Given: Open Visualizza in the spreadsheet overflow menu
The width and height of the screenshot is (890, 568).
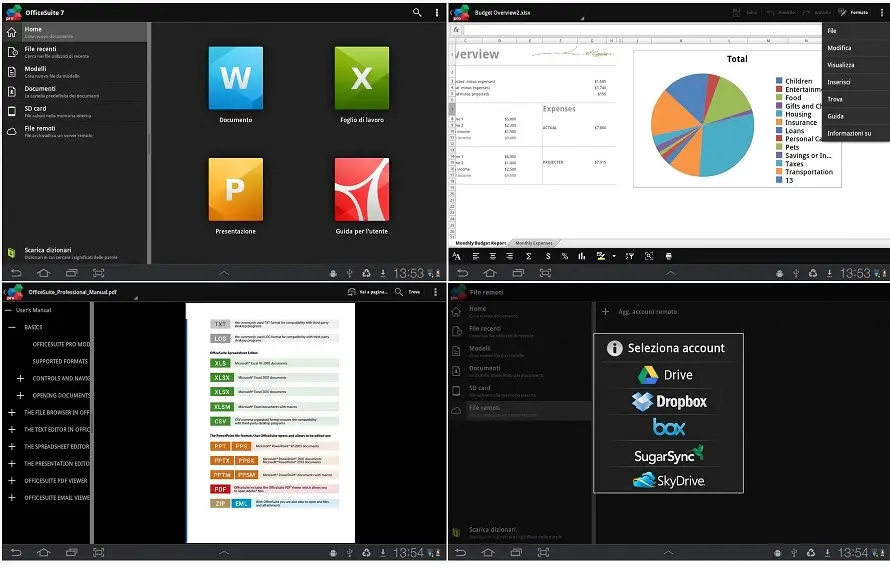Looking at the screenshot, I should click(856, 65).
